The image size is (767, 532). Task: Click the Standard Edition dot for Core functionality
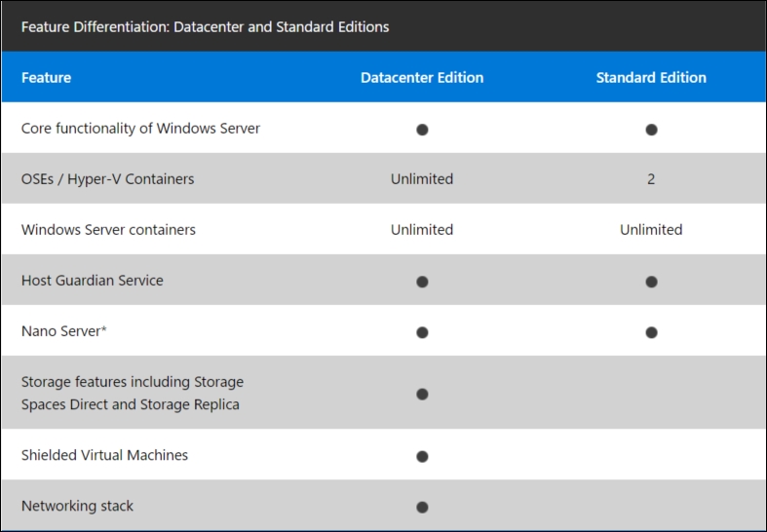(x=651, y=130)
